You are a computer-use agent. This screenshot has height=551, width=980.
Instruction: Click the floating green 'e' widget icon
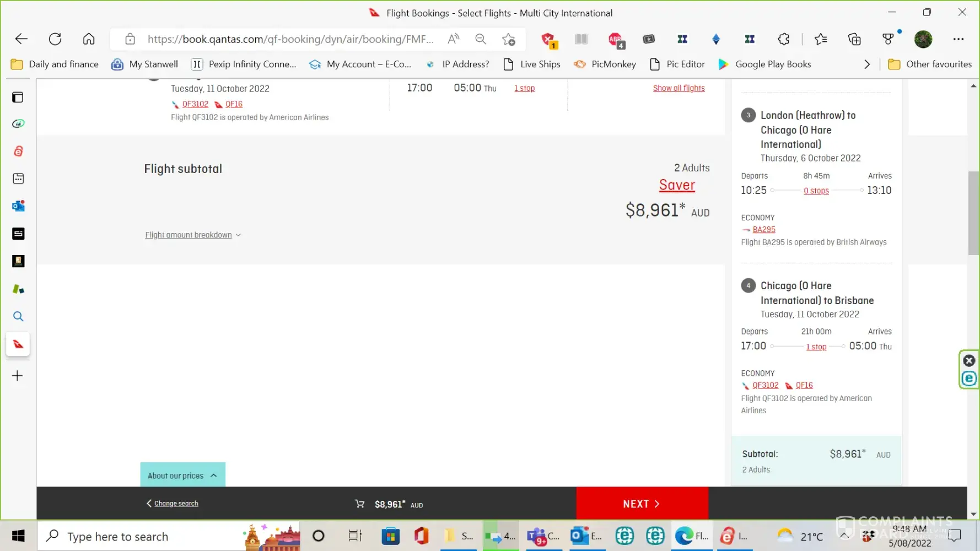969,379
